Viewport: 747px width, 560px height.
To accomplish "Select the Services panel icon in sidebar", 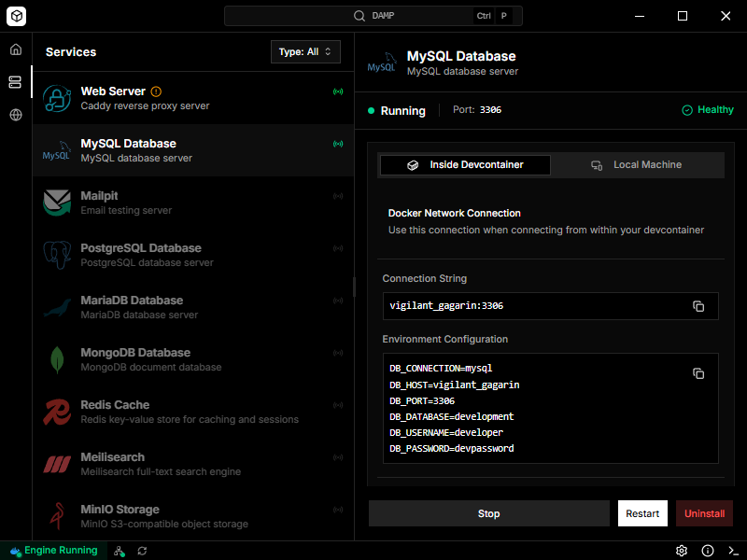I will (15, 82).
